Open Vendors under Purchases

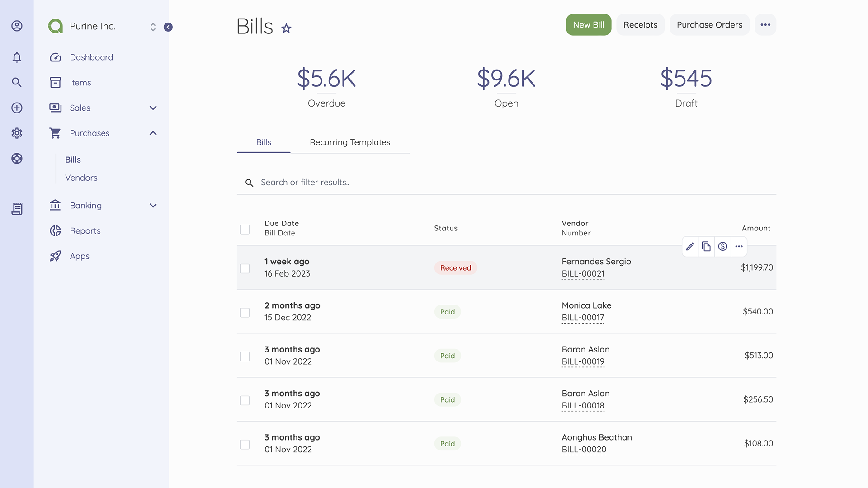81,178
